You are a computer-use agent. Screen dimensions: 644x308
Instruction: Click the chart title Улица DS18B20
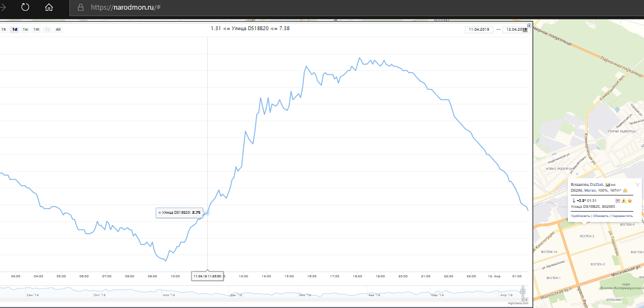[250, 29]
